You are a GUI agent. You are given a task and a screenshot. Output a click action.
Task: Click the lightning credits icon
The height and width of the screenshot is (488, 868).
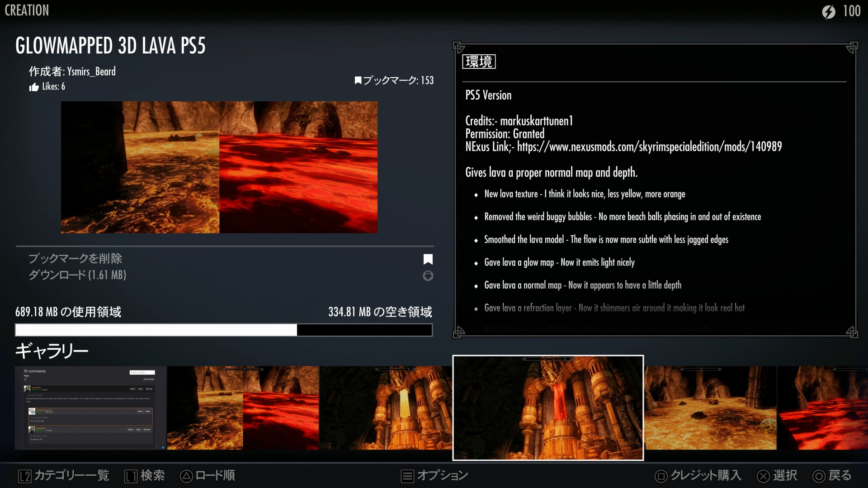(829, 11)
